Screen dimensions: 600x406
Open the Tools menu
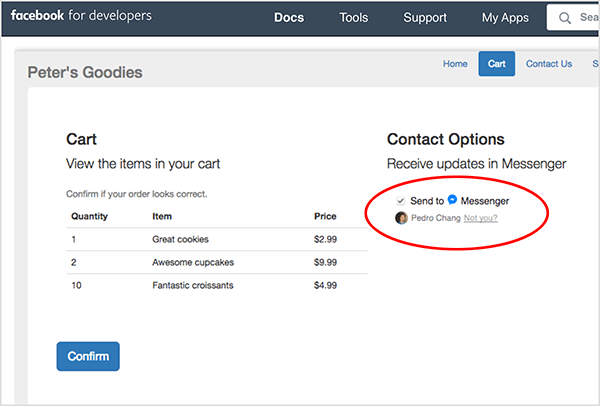tap(354, 18)
